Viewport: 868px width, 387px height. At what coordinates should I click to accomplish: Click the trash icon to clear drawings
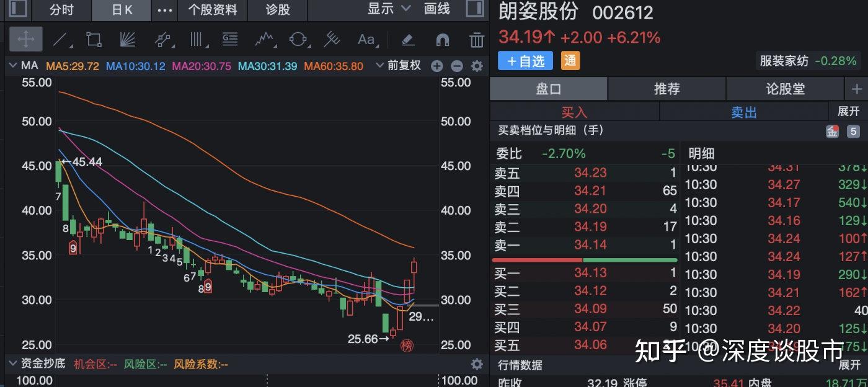pos(476,39)
